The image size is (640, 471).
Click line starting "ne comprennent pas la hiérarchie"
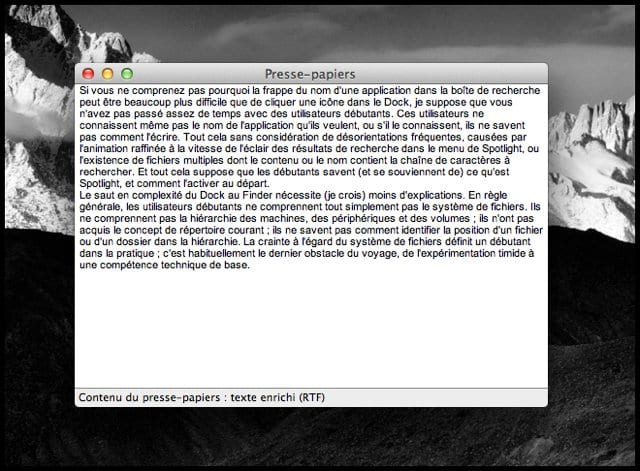307,218
